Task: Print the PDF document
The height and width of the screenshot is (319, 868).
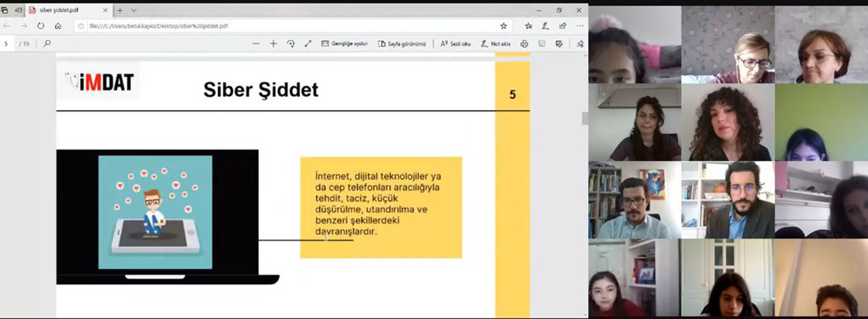Action: point(524,44)
